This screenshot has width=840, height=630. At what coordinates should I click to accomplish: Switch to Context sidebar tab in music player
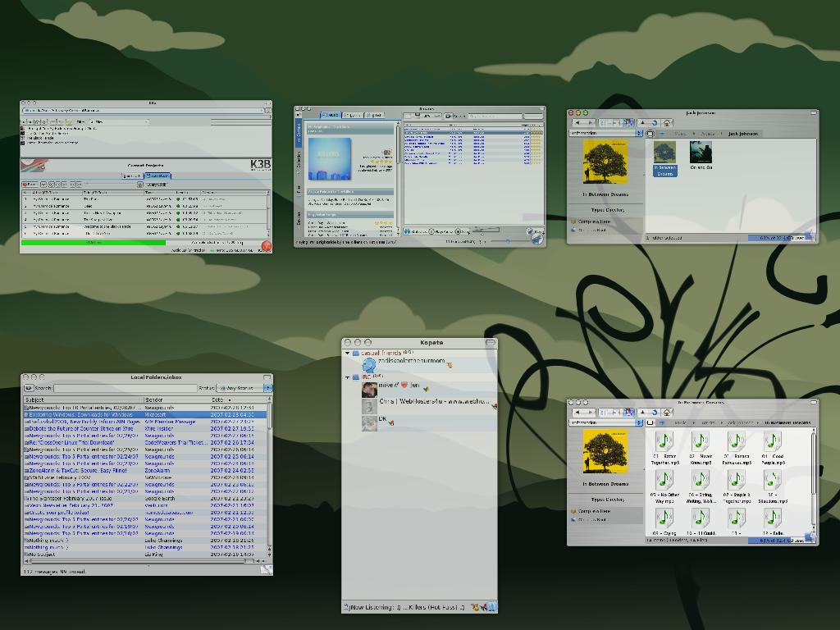click(299, 131)
